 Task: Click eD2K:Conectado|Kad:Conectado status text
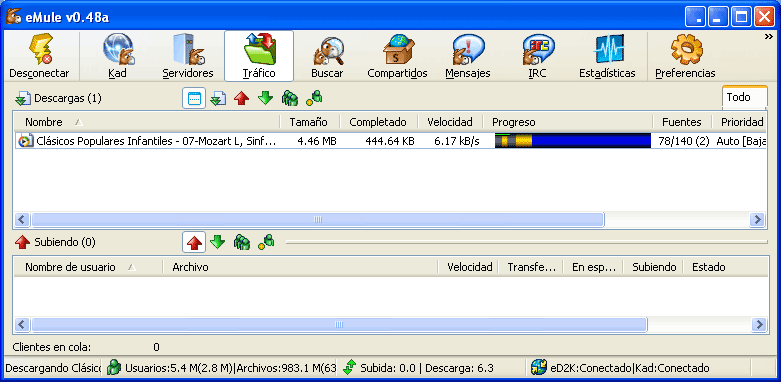click(x=630, y=369)
